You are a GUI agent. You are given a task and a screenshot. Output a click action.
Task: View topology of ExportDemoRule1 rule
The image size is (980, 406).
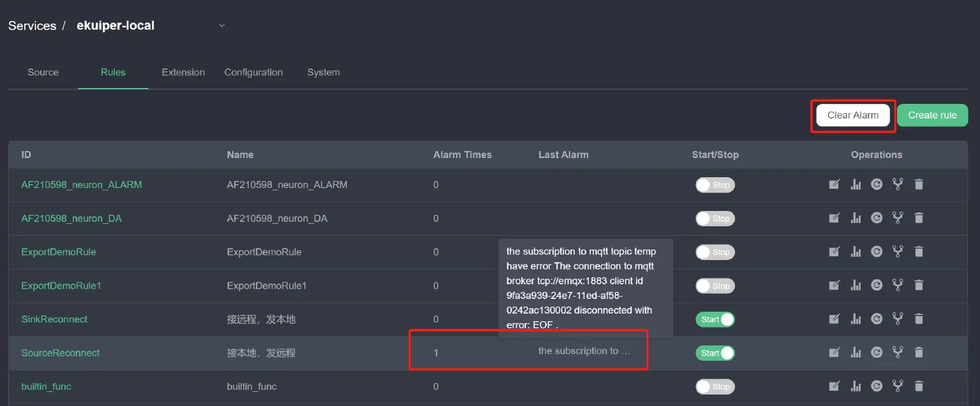pos(898,286)
